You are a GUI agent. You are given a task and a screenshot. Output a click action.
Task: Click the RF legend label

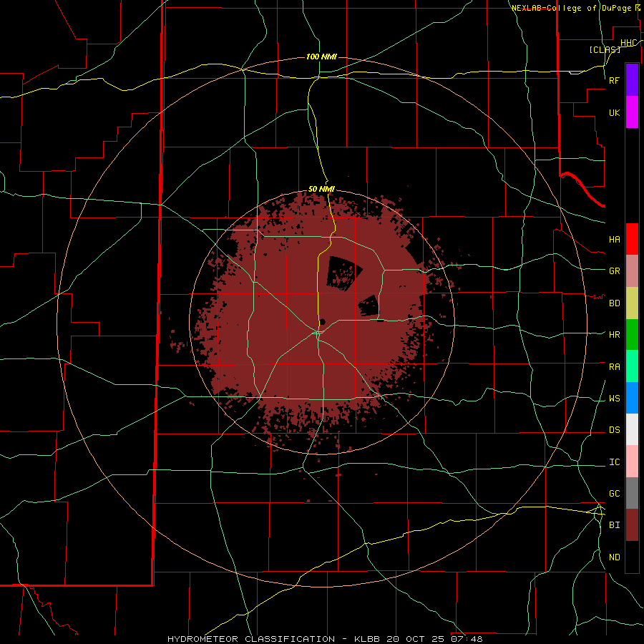pyautogui.click(x=615, y=80)
